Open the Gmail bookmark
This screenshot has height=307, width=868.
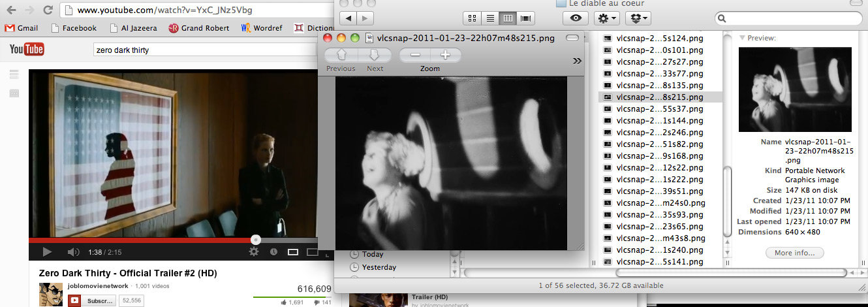22,28
